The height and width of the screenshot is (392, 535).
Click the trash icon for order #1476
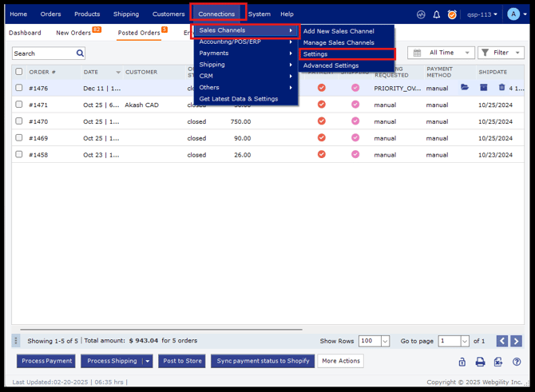pos(501,88)
